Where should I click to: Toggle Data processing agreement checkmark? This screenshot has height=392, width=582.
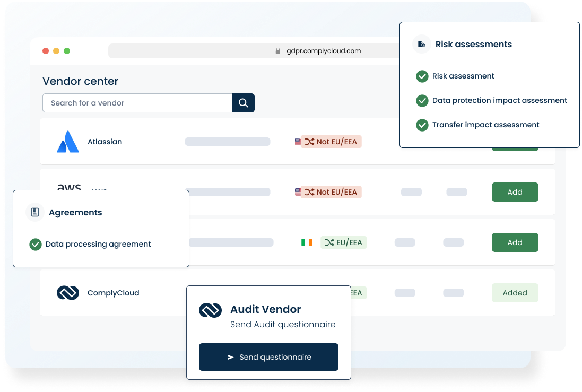coord(36,244)
